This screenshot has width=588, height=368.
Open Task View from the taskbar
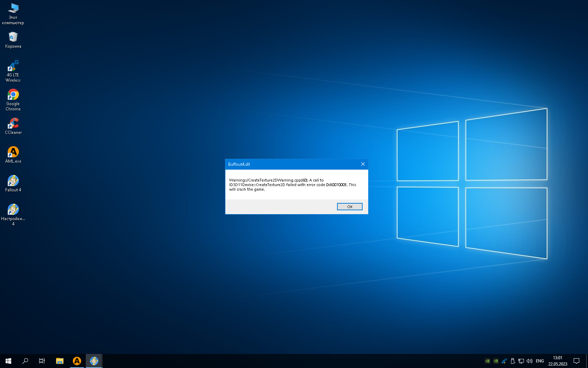pyautogui.click(x=42, y=361)
